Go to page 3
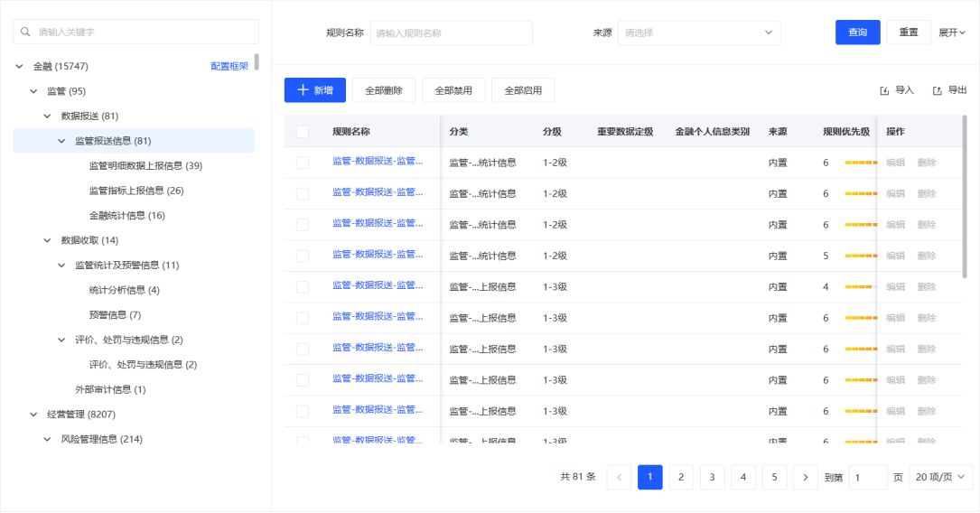 (712, 478)
